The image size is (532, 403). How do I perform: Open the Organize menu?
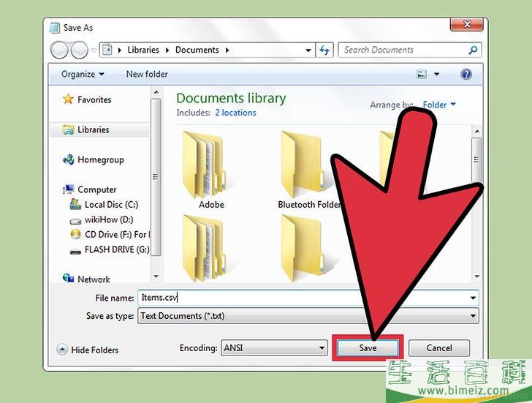coord(83,74)
